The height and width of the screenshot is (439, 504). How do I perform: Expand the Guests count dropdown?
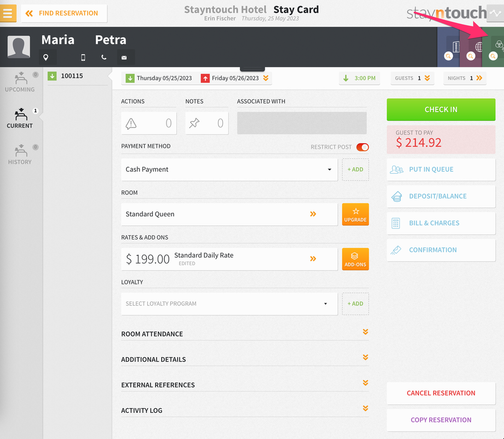(412, 78)
